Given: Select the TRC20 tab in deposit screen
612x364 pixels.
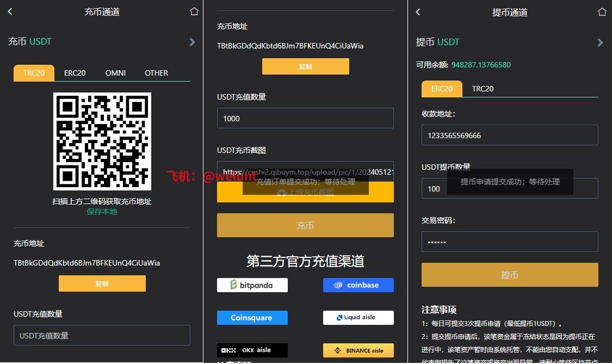Looking at the screenshot, I should [34, 73].
